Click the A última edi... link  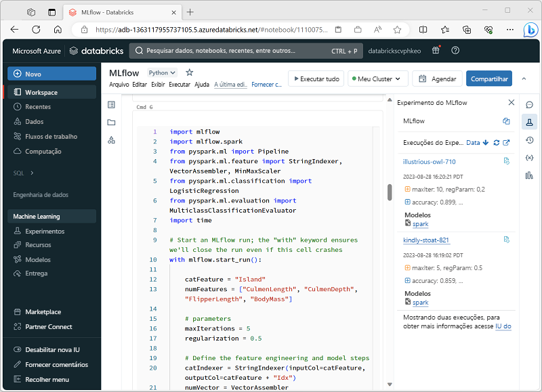point(230,84)
